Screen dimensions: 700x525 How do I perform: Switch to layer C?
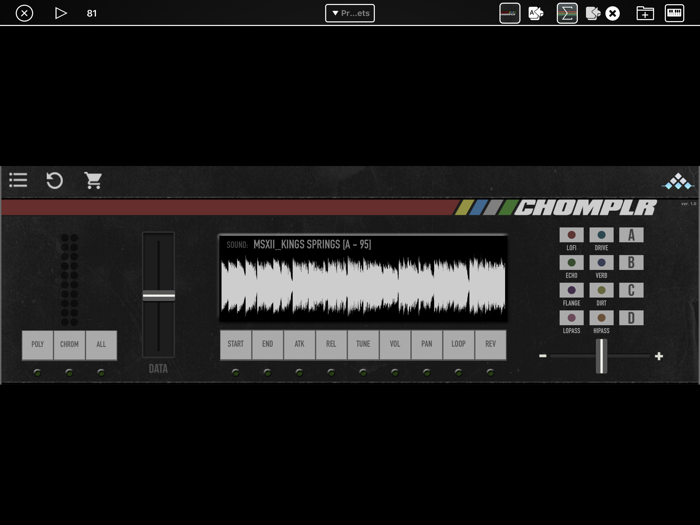[x=631, y=290]
